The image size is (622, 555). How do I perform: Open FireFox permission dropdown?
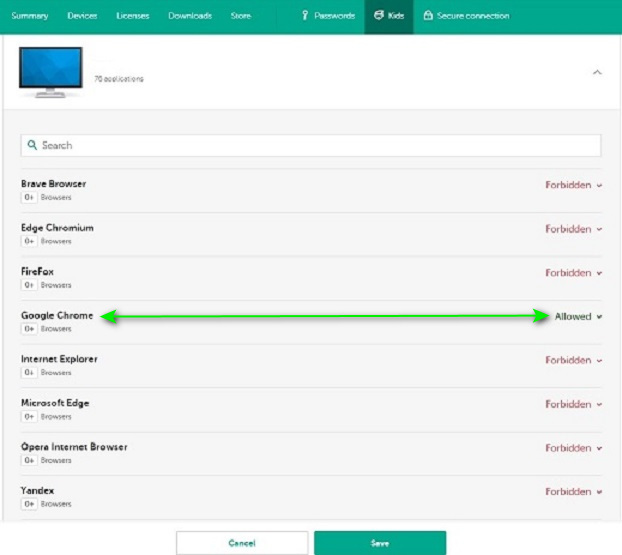tap(574, 273)
